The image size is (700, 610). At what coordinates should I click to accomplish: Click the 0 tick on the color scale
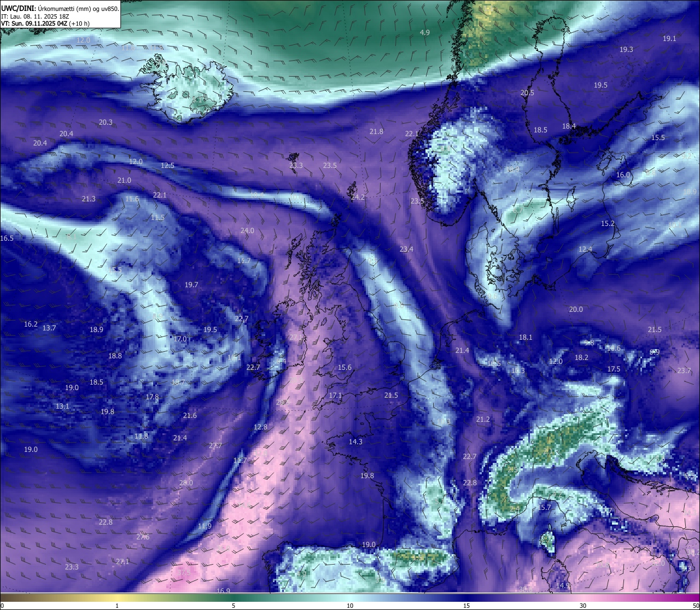pos(2,606)
